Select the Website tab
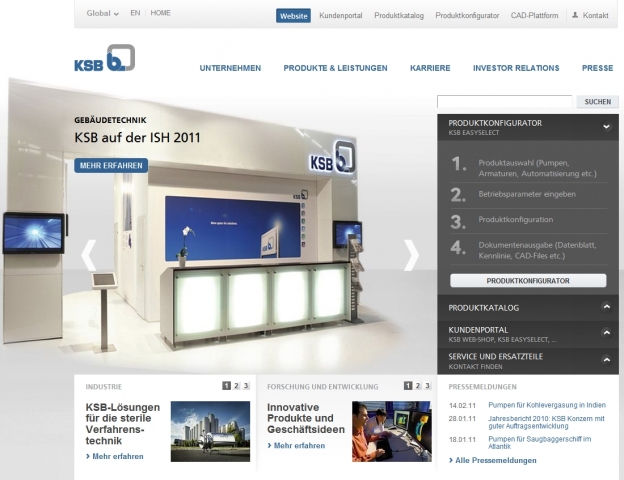 (293, 16)
